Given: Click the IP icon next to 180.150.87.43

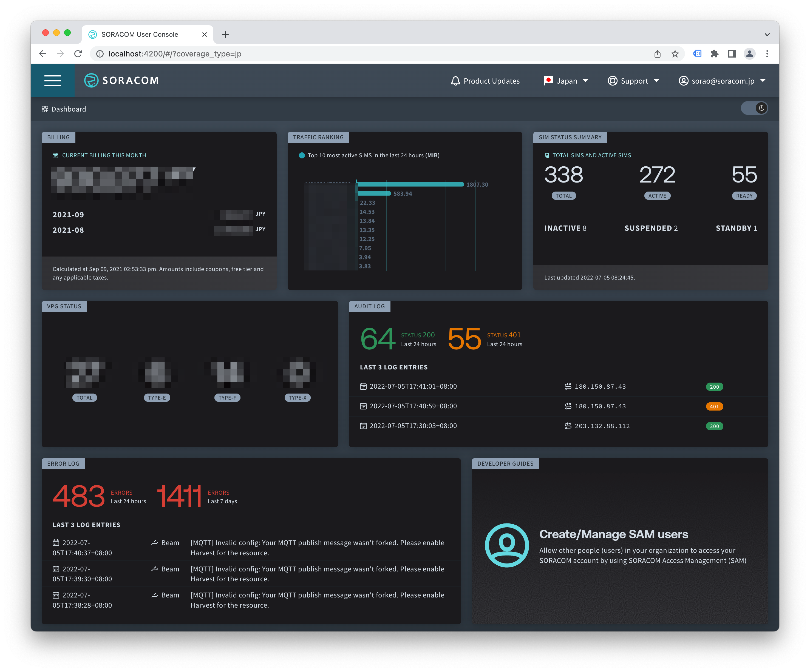Looking at the screenshot, I should click(x=568, y=386).
